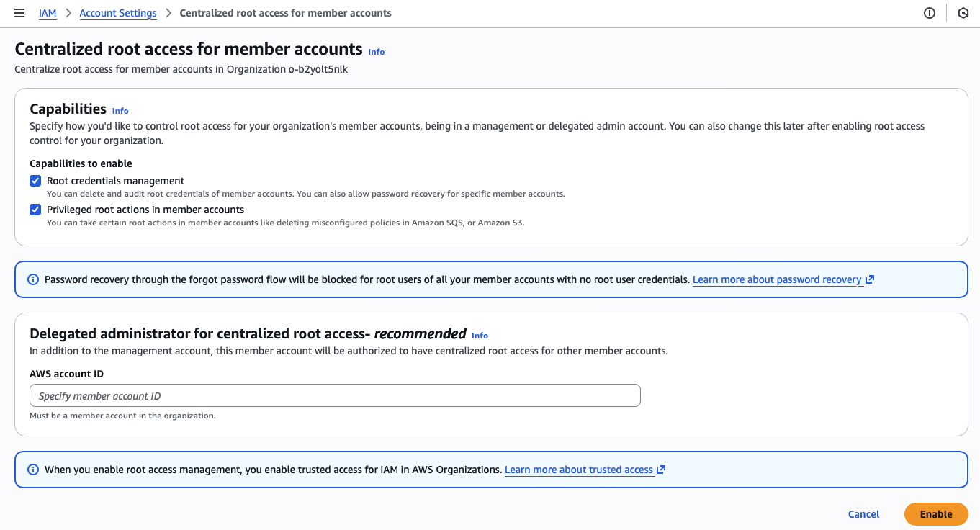Click the AWS account ID input field
This screenshot has width=980, height=530.
pyautogui.click(x=335, y=395)
